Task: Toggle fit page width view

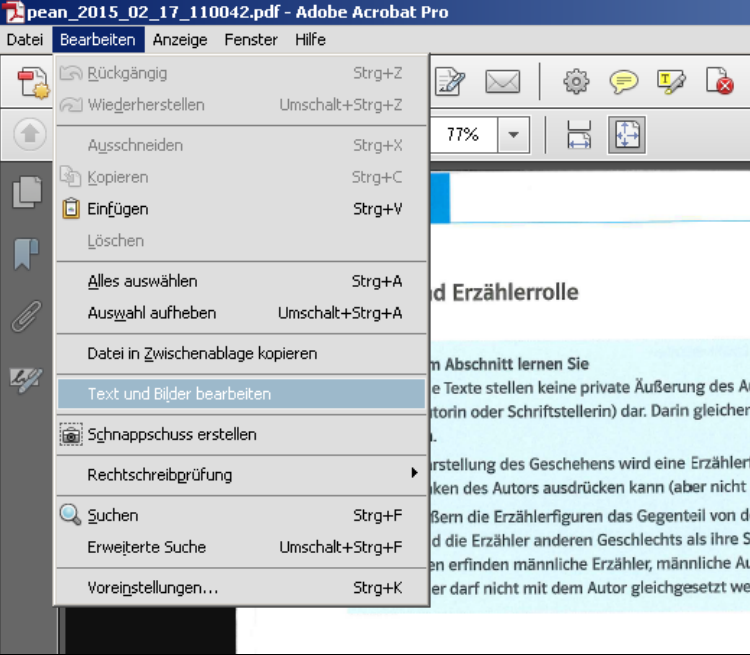Action: pyautogui.click(x=579, y=135)
